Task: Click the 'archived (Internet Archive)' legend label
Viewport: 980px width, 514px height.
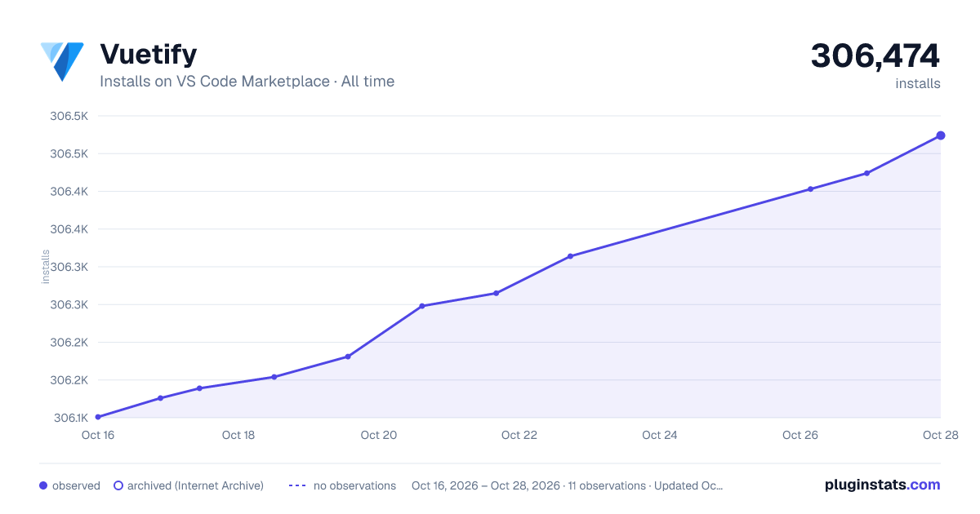Action: pyautogui.click(x=195, y=485)
